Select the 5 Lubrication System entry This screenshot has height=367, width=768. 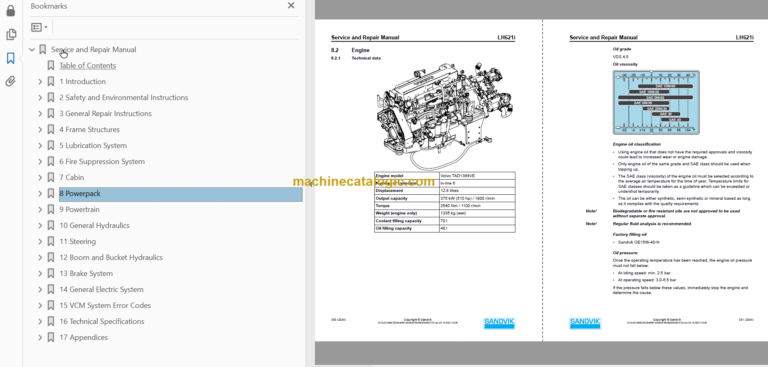[x=93, y=146]
